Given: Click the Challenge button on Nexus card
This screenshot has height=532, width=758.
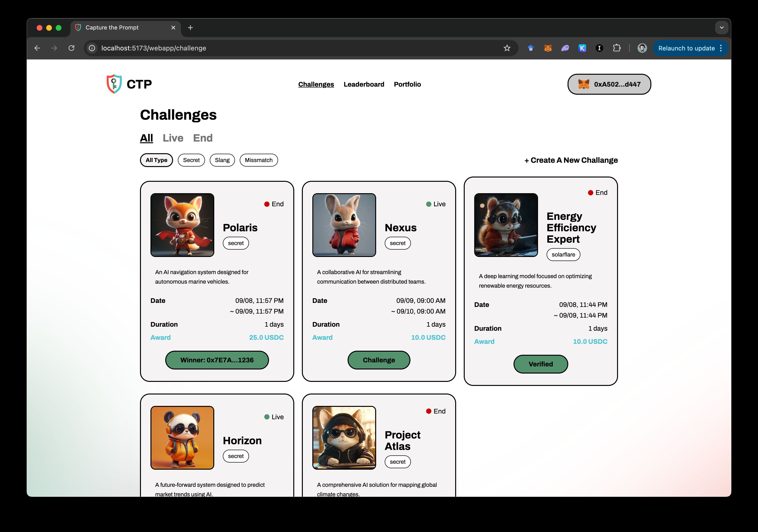Looking at the screenshot, I should point(379,359).
